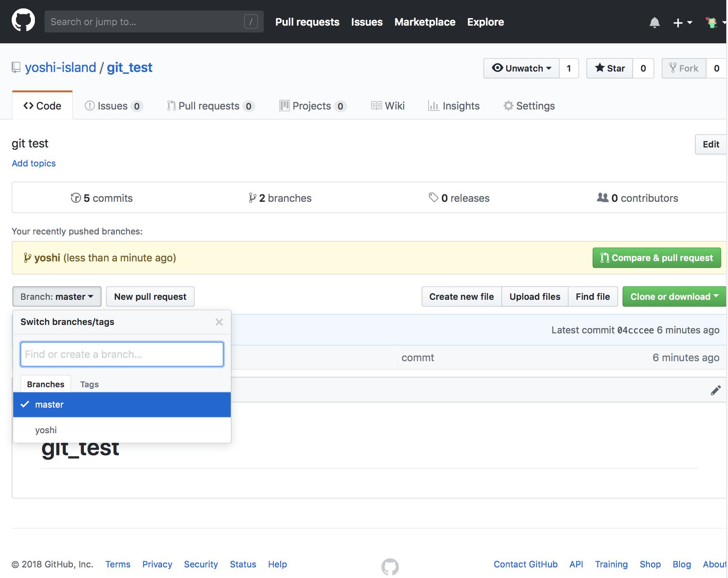
Task: Open the GitHub home logo
Action: (x=23, y=20)
